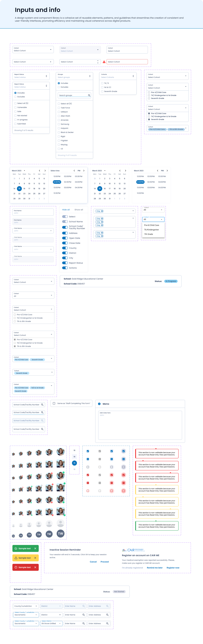Pick Pre-K/Child Care in the open All list

152,225
